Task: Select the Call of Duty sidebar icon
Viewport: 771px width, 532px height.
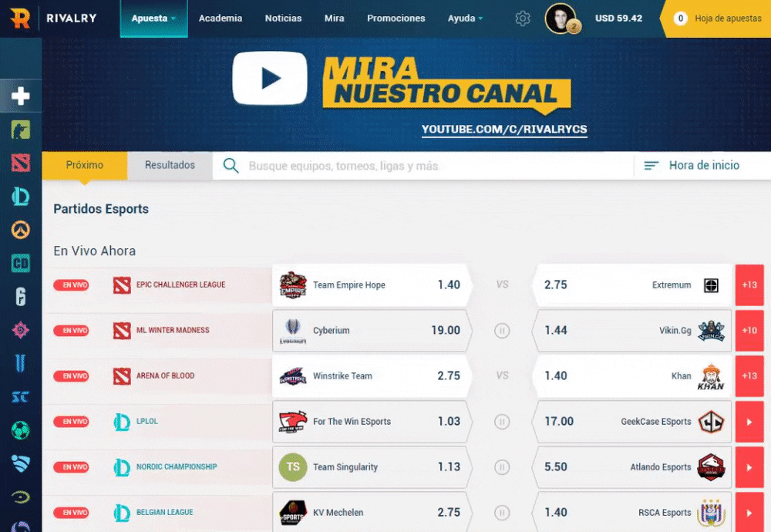Action: point(21,264)
